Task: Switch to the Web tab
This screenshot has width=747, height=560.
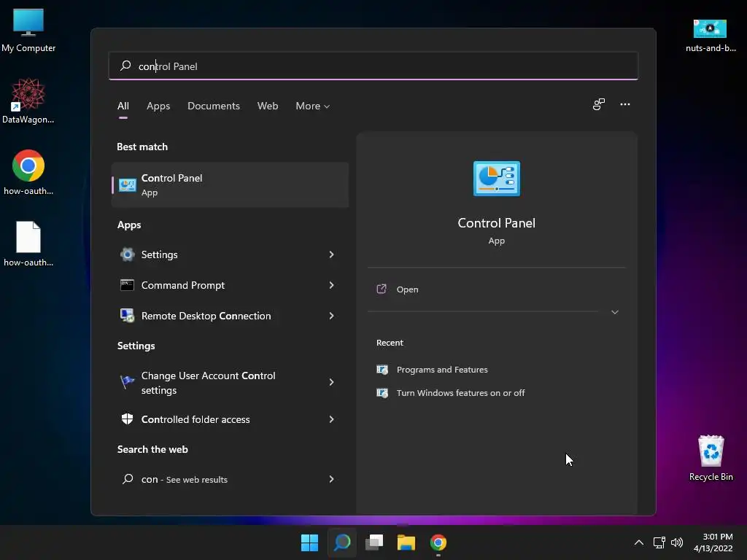Action: pos(268,106)
